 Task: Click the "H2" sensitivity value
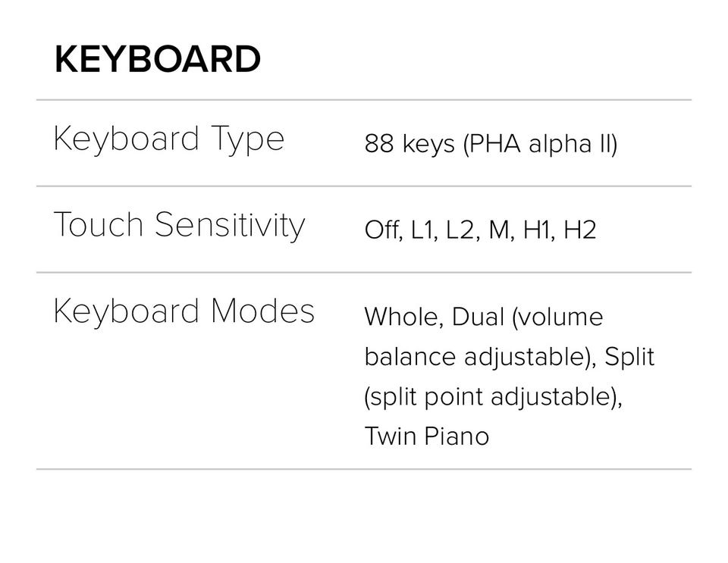click(x=579, y=230)
